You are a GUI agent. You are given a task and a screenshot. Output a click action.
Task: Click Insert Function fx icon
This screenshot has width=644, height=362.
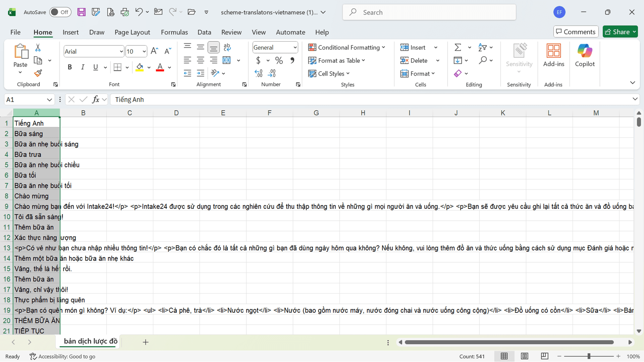point(96,100)
